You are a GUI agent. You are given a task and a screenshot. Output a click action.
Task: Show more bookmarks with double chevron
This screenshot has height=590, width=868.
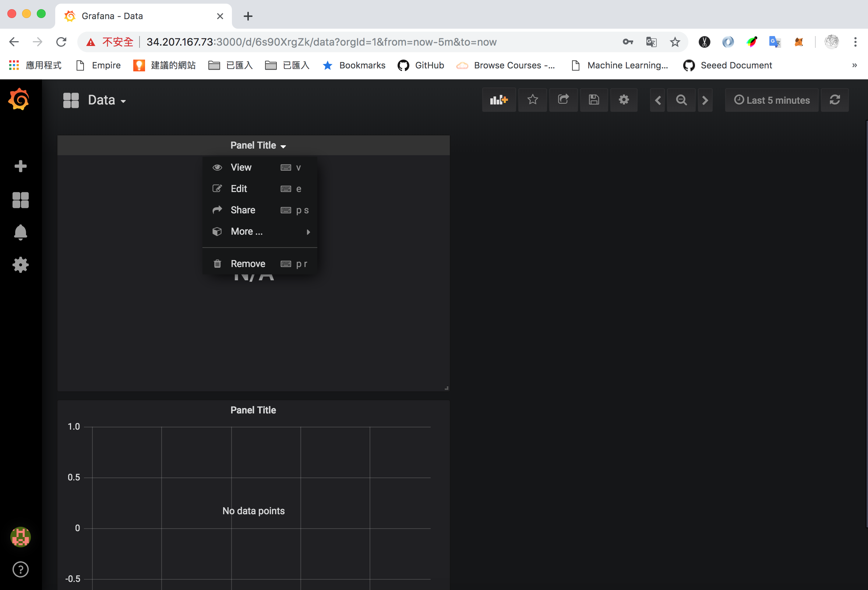point(854,65)
